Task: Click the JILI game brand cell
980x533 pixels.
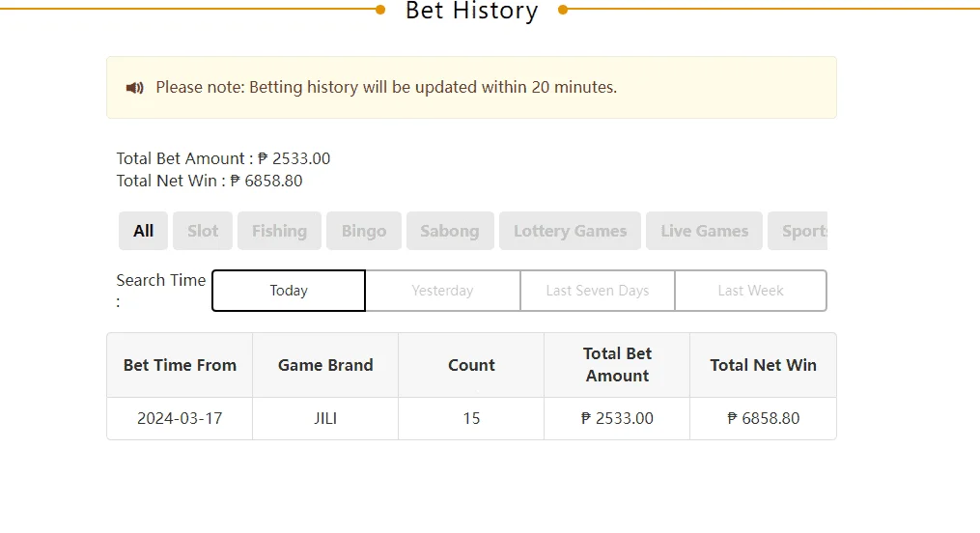Action: coord(325,418)
